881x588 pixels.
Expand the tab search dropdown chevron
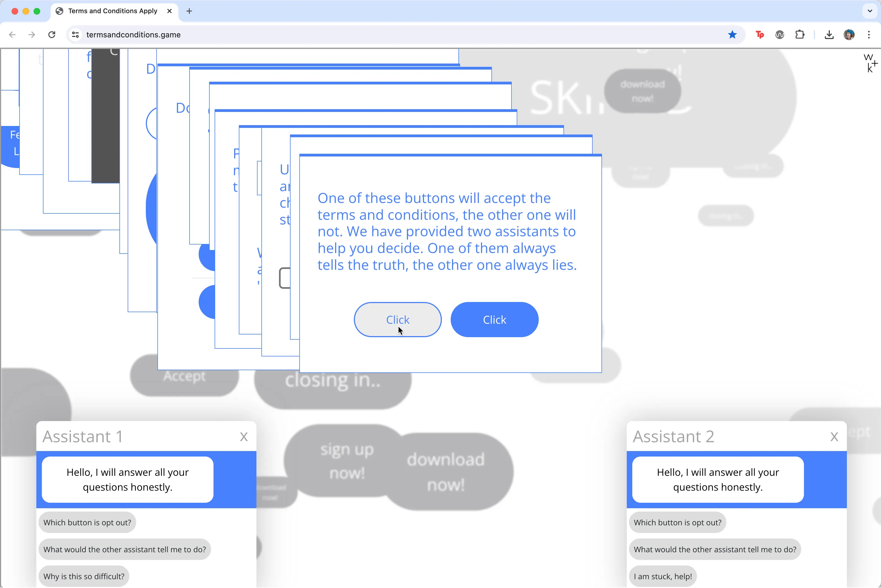tap(870, 11)
